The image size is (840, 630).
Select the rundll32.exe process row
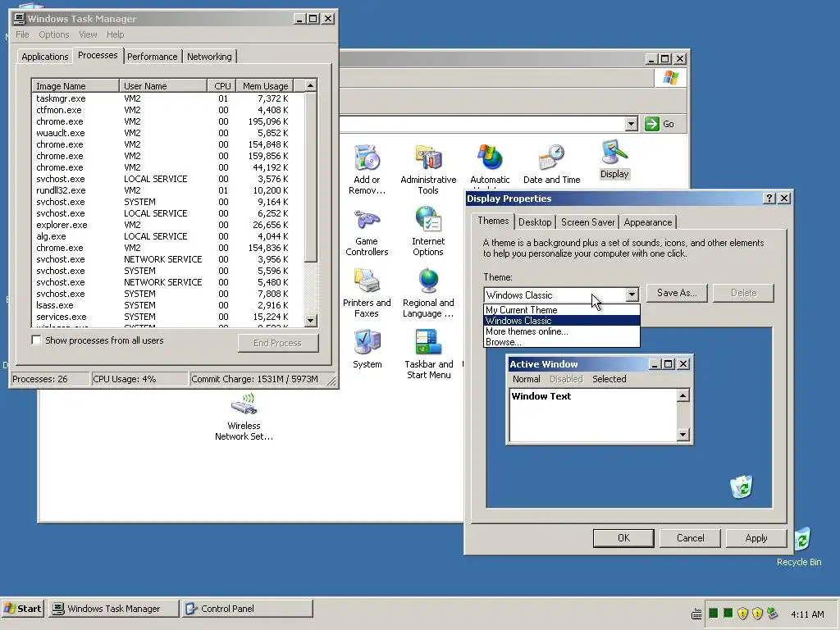[x=167, y=190]
